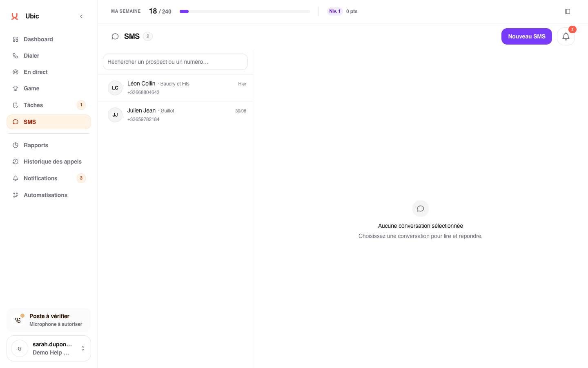
Task: Open Notifications with 3 badge
Action: tap(49, 178)
